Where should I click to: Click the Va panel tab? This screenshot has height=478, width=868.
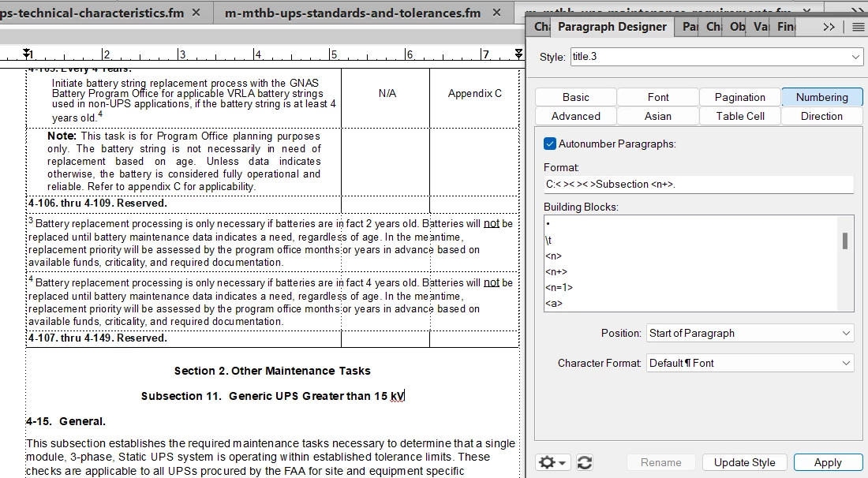click(x=761, y=27)
